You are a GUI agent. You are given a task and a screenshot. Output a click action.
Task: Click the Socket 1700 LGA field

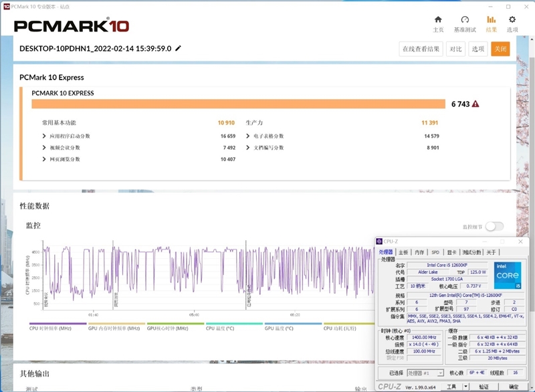pyautogui.click(x=447, y=279)
